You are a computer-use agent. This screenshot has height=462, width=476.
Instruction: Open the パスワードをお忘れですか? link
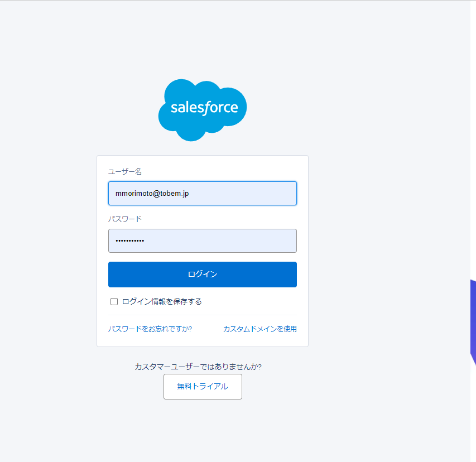(x=150, y=329)
